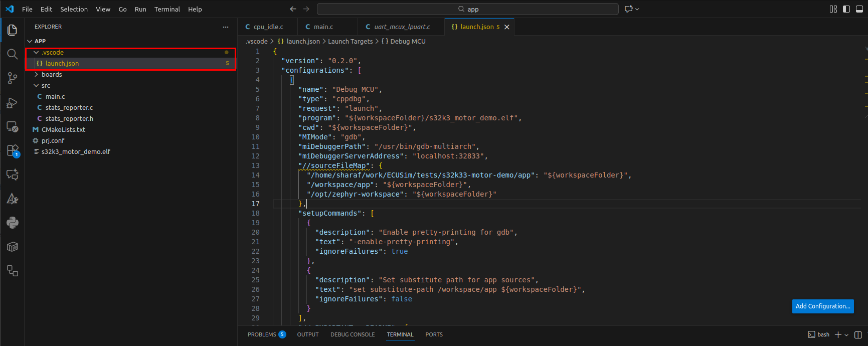Click the bottom-most activity bar icon
The height and width of the screenshot is (346, 868).
pos(13,271)
